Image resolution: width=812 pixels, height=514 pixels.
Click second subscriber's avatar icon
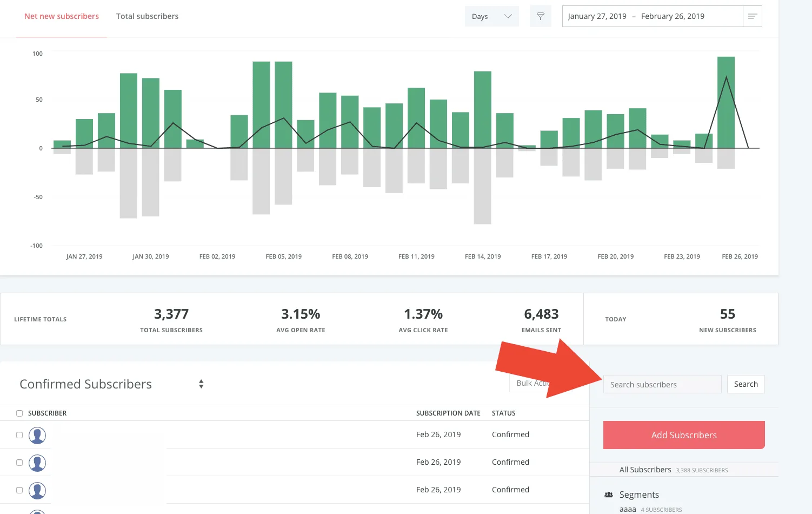coord(37,463)
